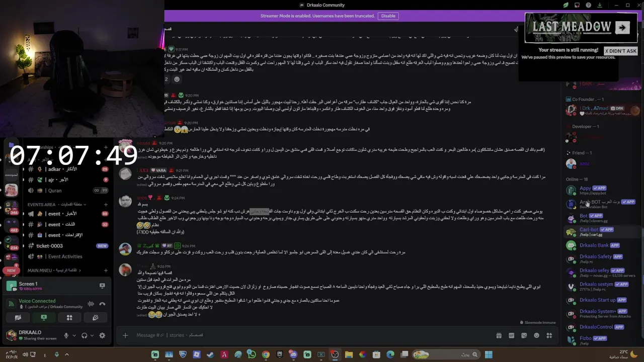This screenshot has height=362, width=644.
Task: Open the Appy bot member entry
Action: (x=601, y=190)
